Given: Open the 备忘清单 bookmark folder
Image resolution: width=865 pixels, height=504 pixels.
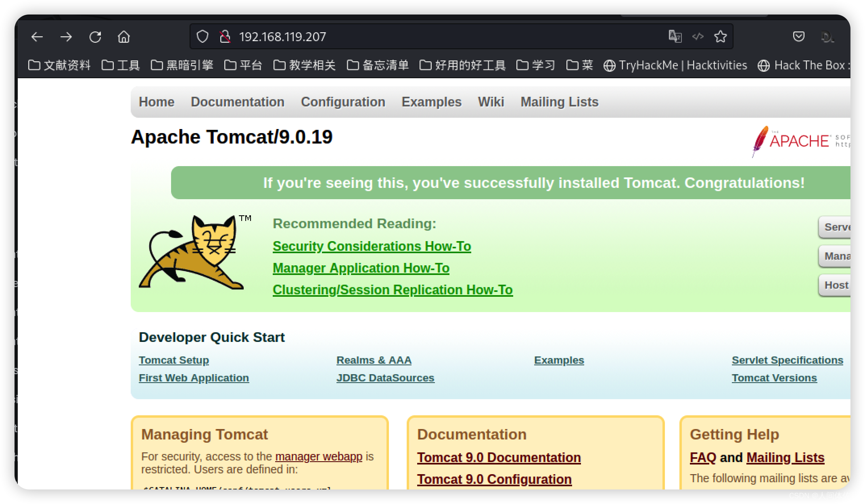Looking at the screenshot, I should pos(378,65).
